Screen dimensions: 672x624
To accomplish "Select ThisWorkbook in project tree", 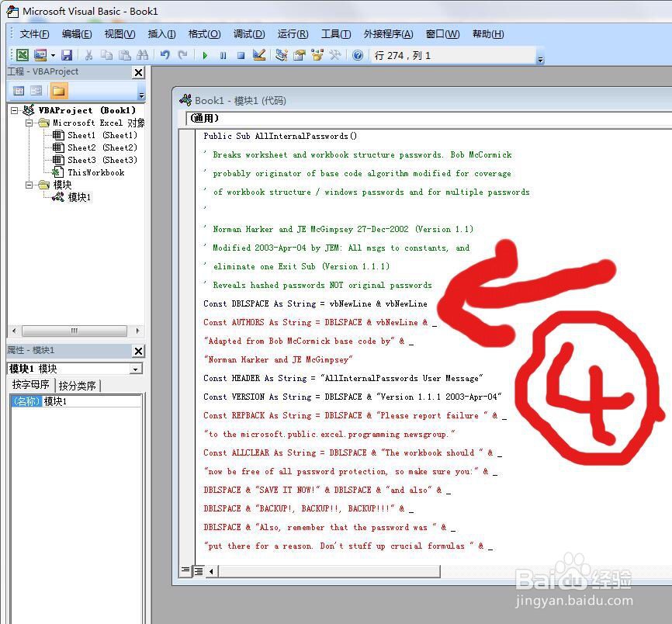I will click(88, 173).
